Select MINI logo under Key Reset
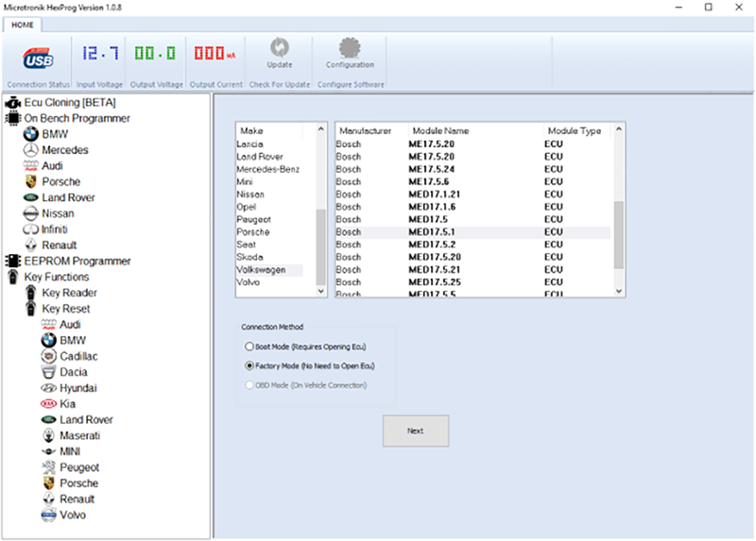 [x=49, y=451]
